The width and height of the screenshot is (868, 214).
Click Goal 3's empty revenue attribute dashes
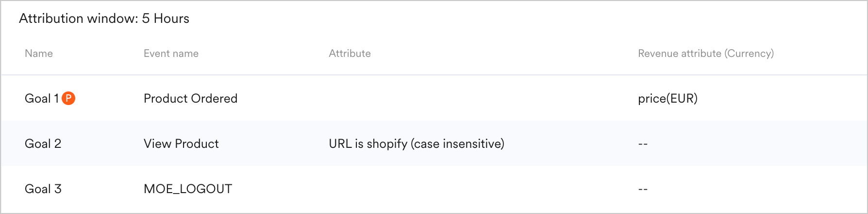click(643, 189)
